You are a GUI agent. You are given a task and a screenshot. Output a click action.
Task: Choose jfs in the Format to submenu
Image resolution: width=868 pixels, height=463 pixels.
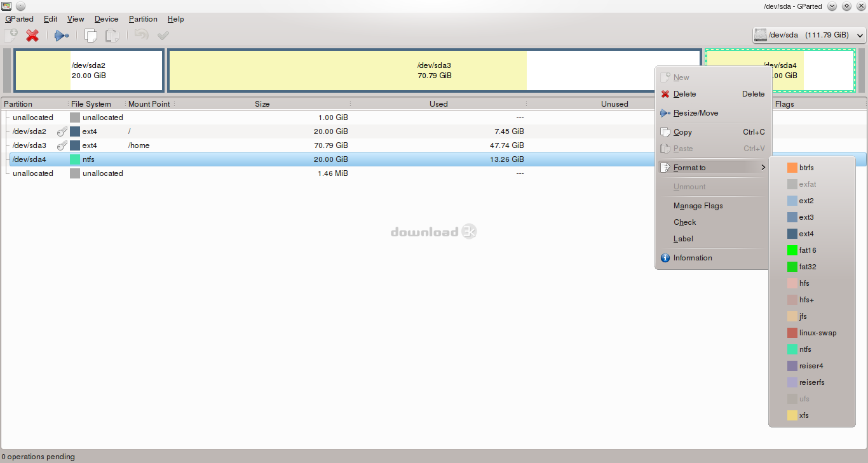pos(811,316)
